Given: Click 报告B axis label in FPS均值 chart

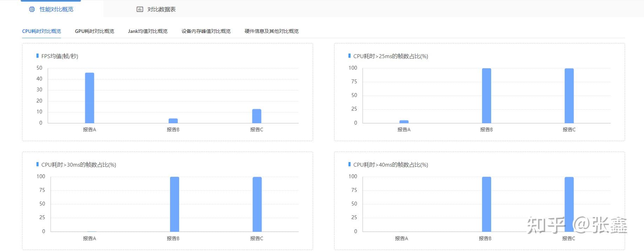Looking at the screenshot, I should (x=173, y=130).
